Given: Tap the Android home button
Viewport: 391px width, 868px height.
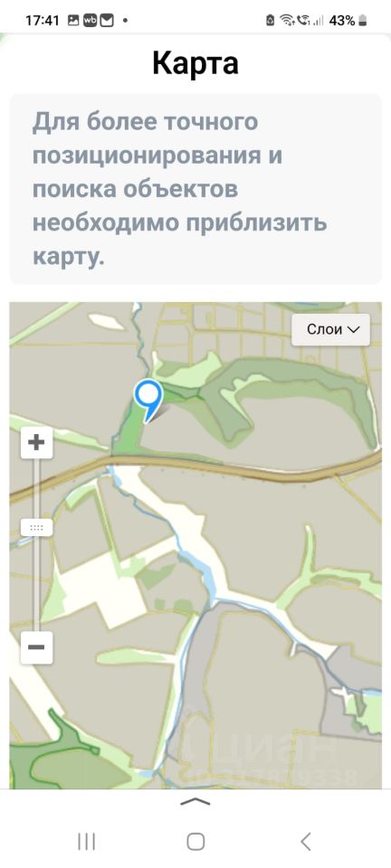Looking at the screenshot, I should pos(195,842).
